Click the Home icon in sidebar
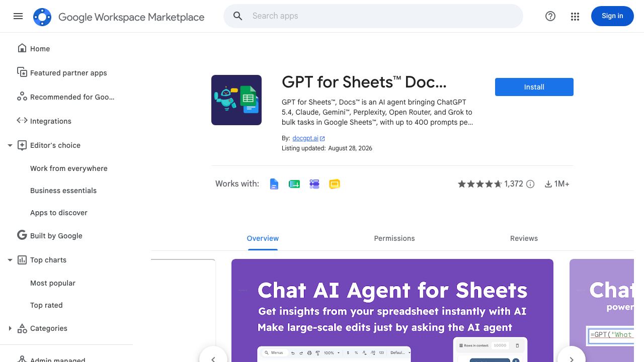This screenshot has height=362, width=644. click(22, 48)
